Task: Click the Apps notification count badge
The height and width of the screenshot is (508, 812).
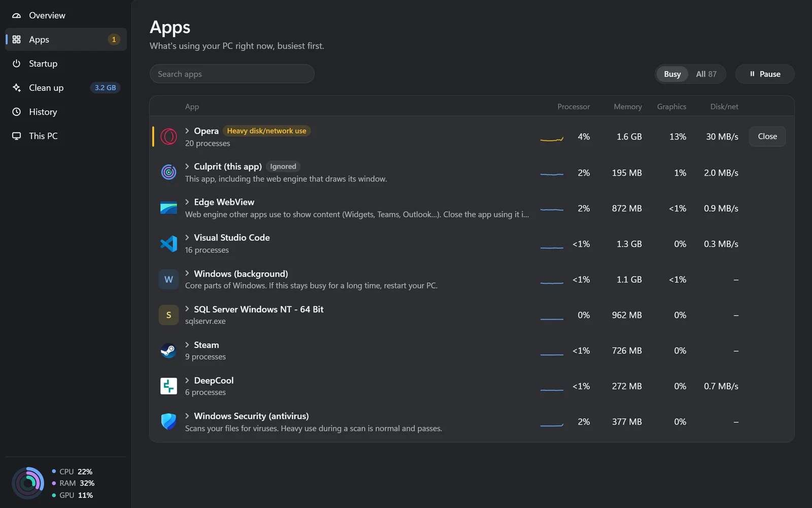Action: click(x=114, y=40)
